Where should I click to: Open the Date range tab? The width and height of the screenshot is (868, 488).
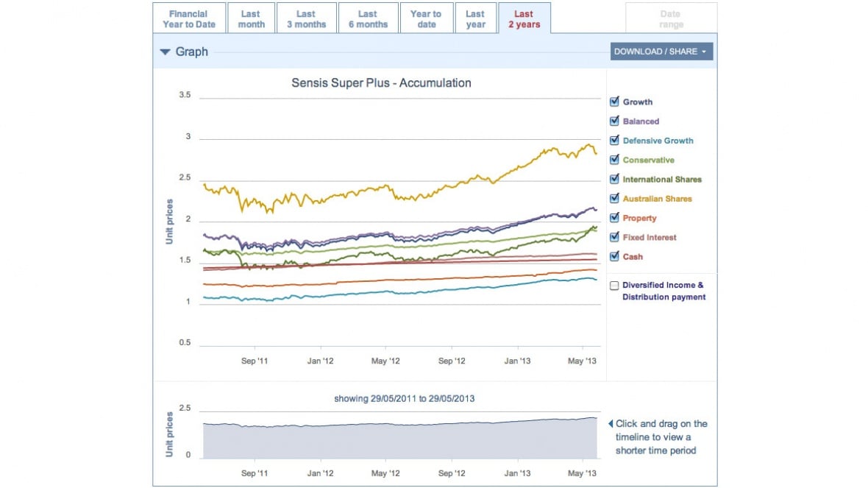[671, 19]
